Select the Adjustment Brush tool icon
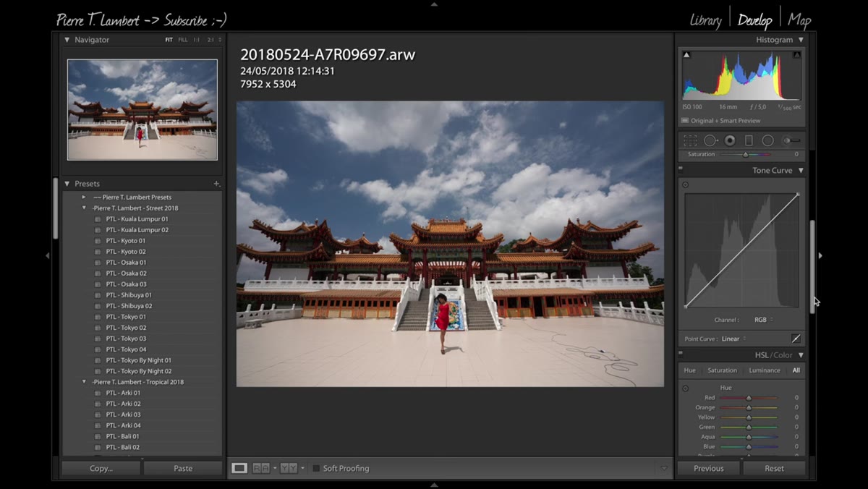This screenshot has width=868, height=489. tap(791, 140)
